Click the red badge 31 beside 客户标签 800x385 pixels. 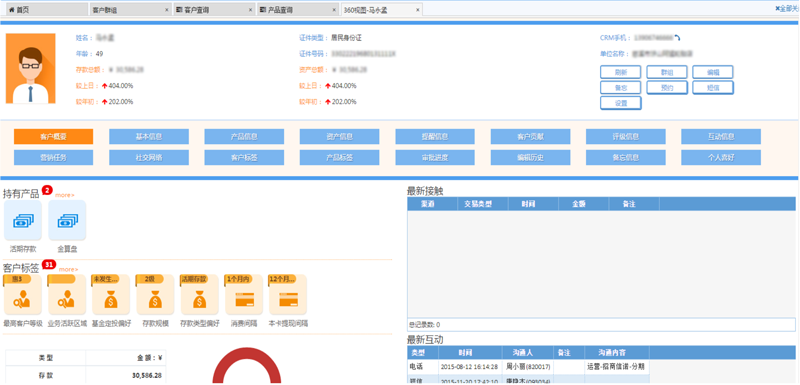pyautogui.click(x=49, y=265)
